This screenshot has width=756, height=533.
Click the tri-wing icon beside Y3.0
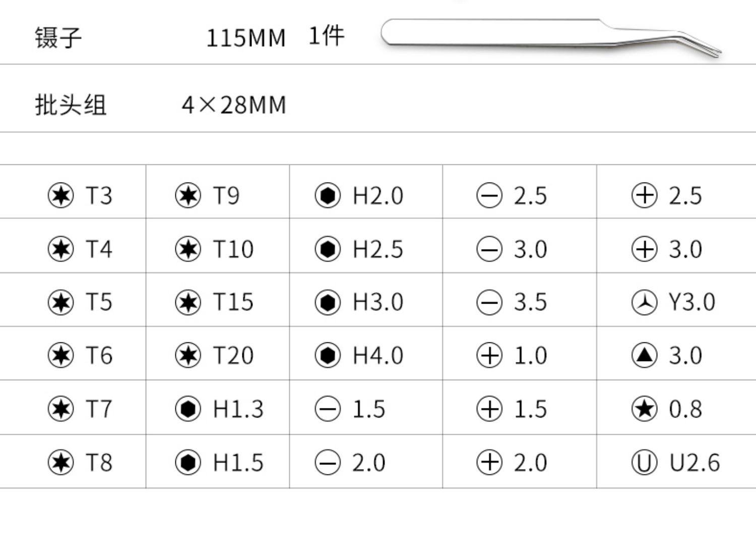point(644,303)
